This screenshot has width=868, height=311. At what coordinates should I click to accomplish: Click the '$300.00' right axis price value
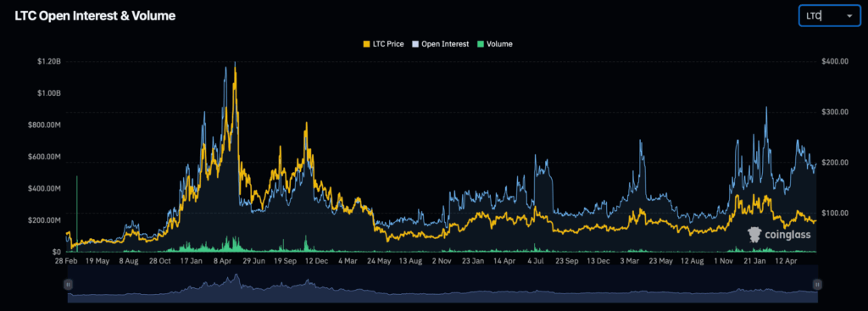[x=836, y=113]
